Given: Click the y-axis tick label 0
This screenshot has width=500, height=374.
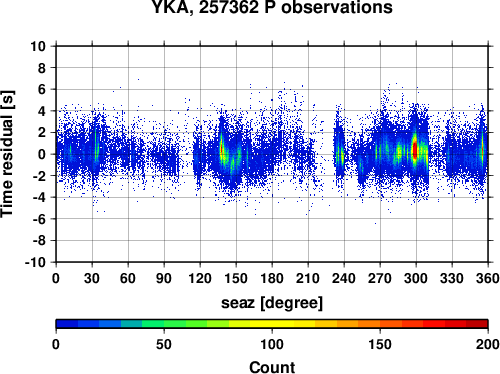Looking at the screenshot, I should point(42,154).
